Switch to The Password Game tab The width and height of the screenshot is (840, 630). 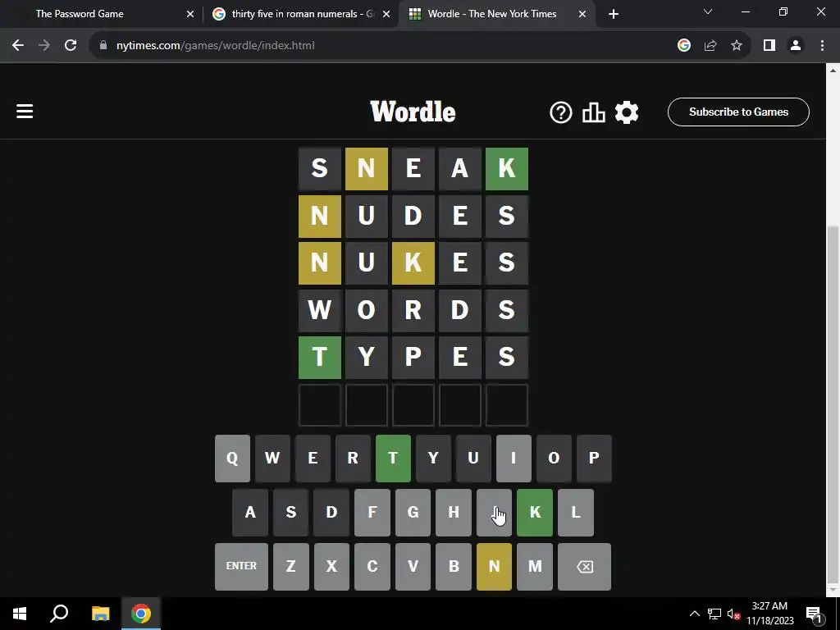point(102,14)
